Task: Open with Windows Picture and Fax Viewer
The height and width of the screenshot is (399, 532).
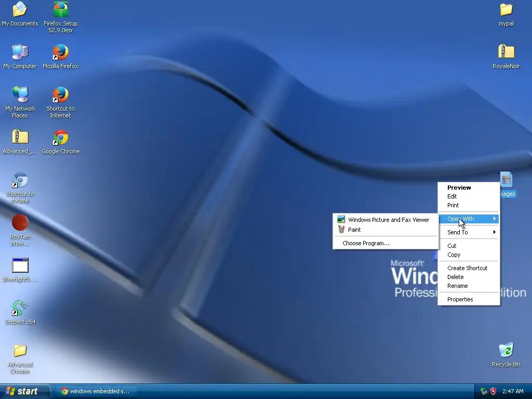Action: [385, 220]
